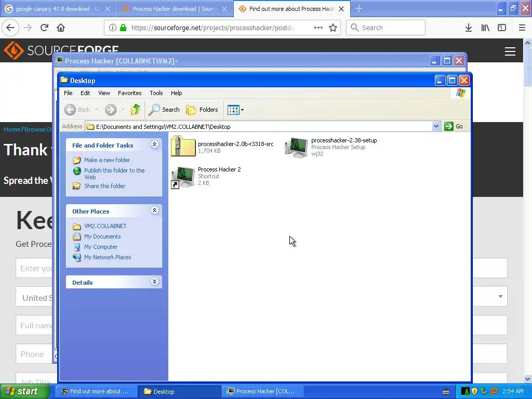
Task: Click the Up folder icon in Explorer toolbar
Action: click(136, 110)
